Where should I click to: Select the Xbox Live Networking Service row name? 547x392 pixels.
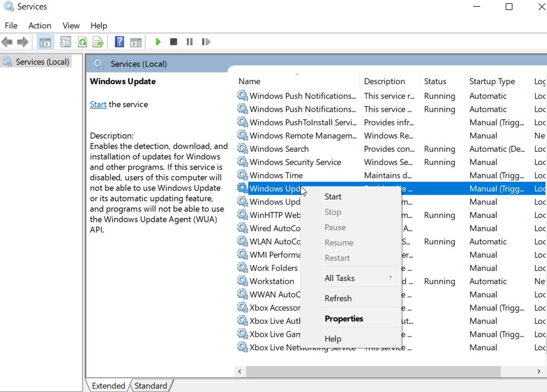[x=303, y=348]
